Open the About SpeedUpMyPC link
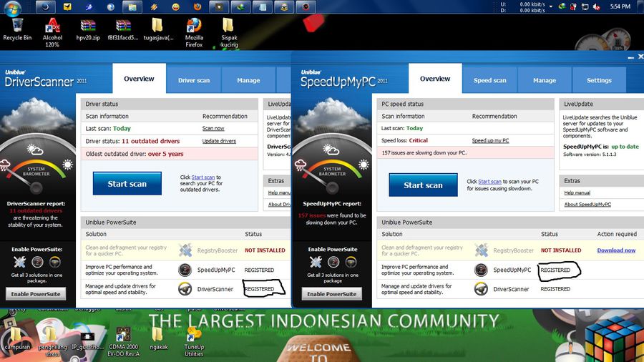Image resolution: width=644 pixels, height=362 pixels. pyautogui.click(x=587, y=204)
